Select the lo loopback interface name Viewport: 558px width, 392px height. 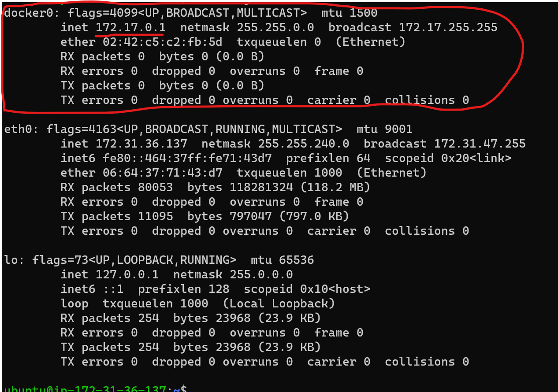point(10,260)
